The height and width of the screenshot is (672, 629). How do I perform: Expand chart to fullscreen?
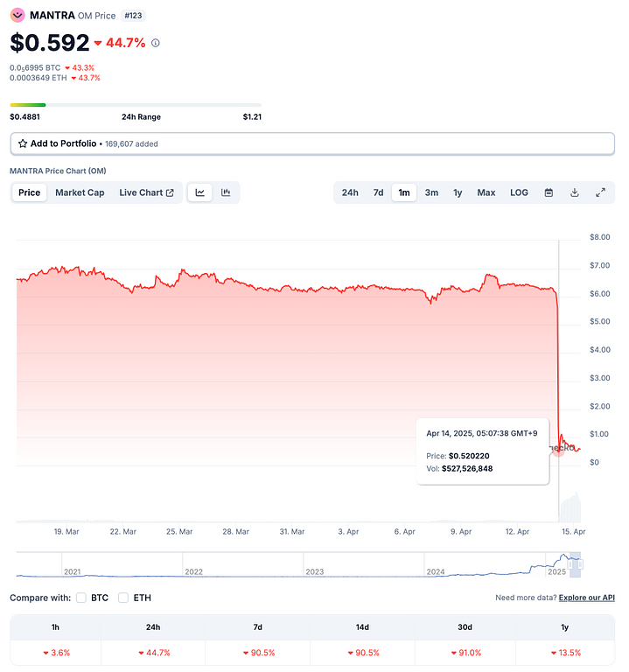(x=601, y=192)
